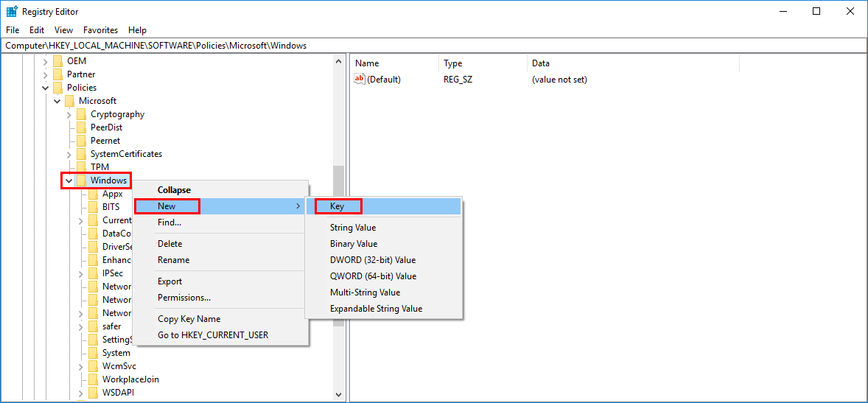Select the (value not set) data cell
868x403 pixels.
tap(559, 79)
